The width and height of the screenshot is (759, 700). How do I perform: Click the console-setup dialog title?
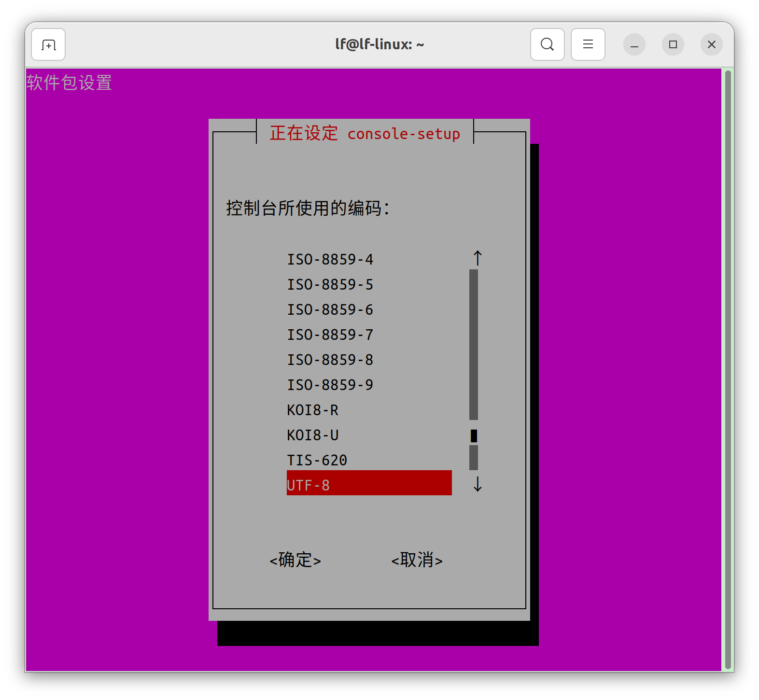pos(365,133)
